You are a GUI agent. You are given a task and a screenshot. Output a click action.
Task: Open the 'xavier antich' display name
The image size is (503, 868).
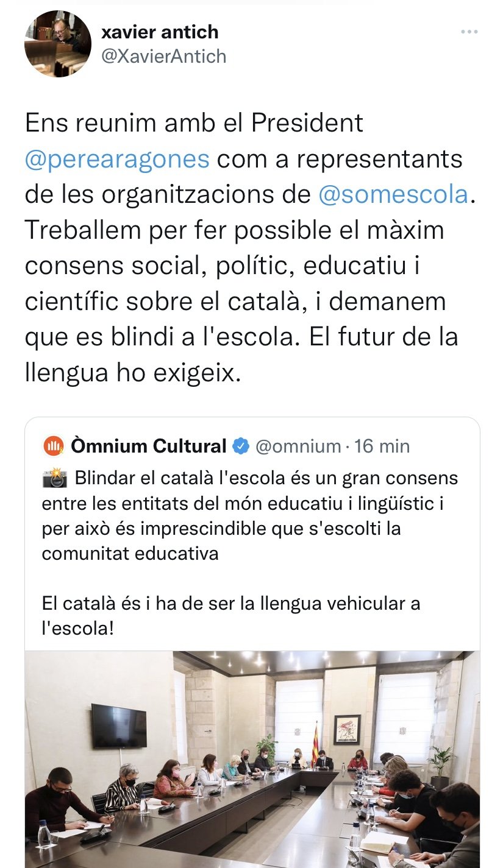(x=160, y=32)
